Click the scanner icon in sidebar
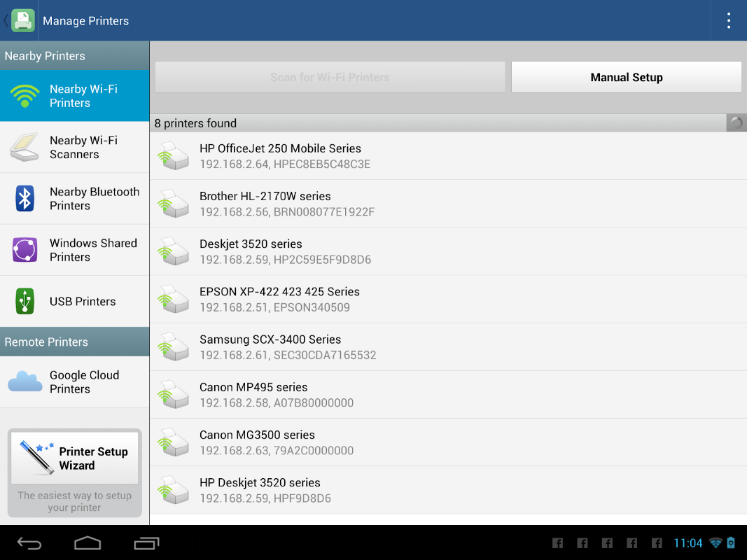Screen dimensions: 747x560 pyautogui.click(x=25, y=147)
